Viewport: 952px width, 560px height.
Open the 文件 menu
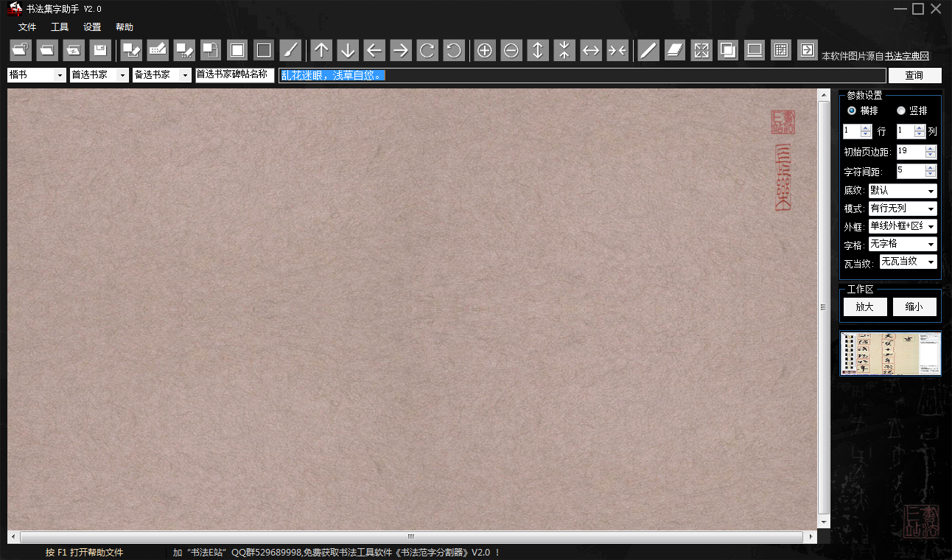[27, 27]
